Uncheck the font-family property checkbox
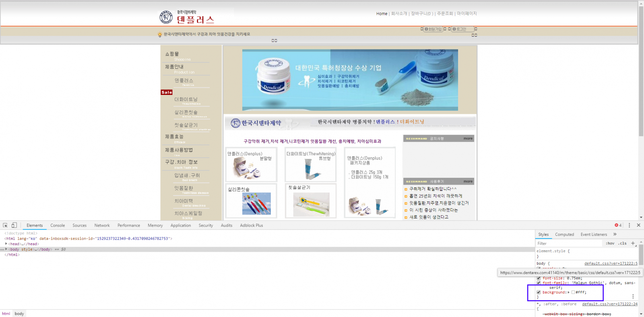This screenshot has width=644, height=317. point(539,283)
